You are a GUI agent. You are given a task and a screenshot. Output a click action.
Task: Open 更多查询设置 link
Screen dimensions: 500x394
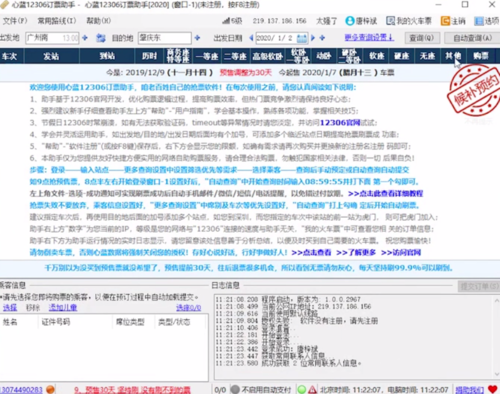coord(369,37)
